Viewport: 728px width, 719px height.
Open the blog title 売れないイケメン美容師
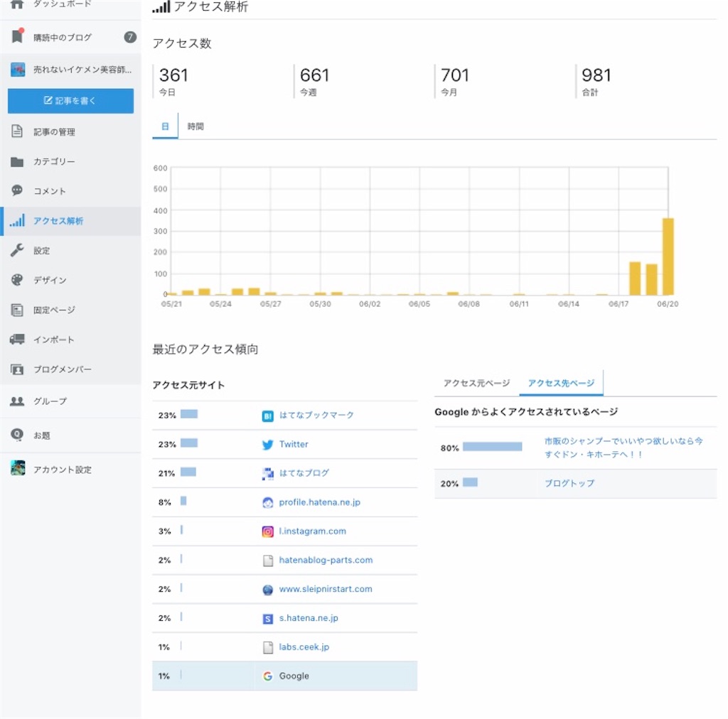click(x=82, y=70)
